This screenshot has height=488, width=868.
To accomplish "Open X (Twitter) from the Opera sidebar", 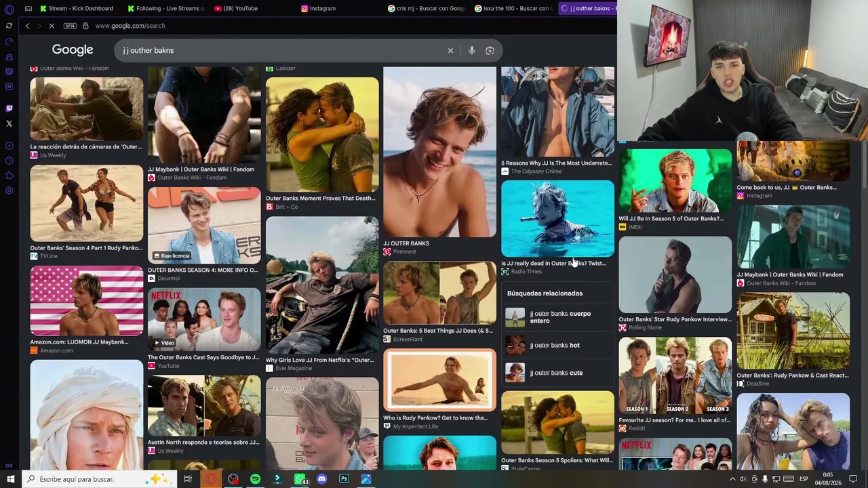I will (x=9, y=123).
